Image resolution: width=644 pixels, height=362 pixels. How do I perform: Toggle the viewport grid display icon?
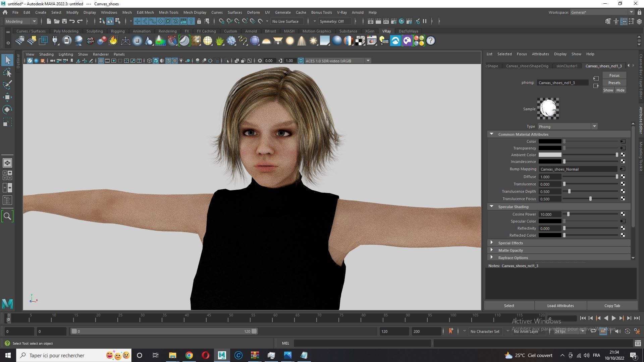(100, 61)
